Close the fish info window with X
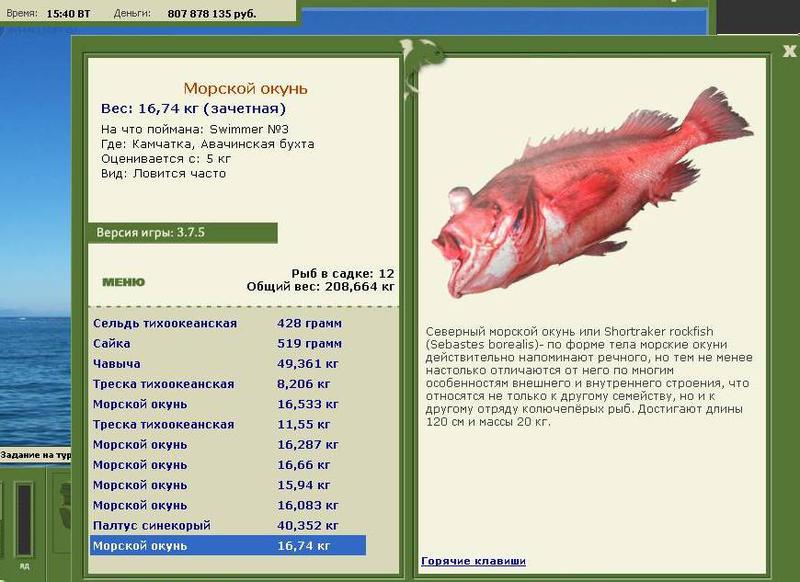 789,51
